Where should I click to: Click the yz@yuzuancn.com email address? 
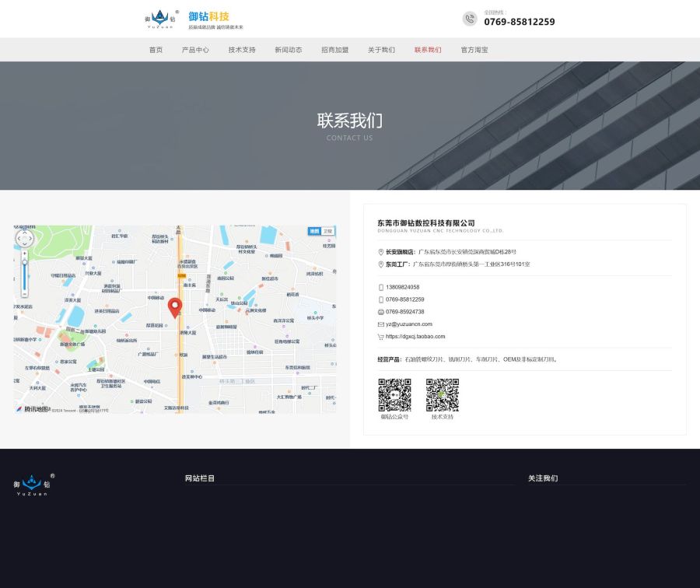(409, 324)
